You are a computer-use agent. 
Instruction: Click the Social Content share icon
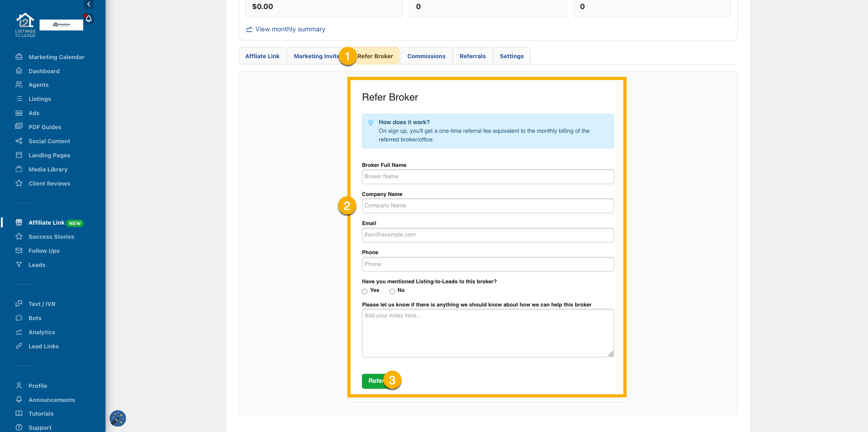point(19,141)
